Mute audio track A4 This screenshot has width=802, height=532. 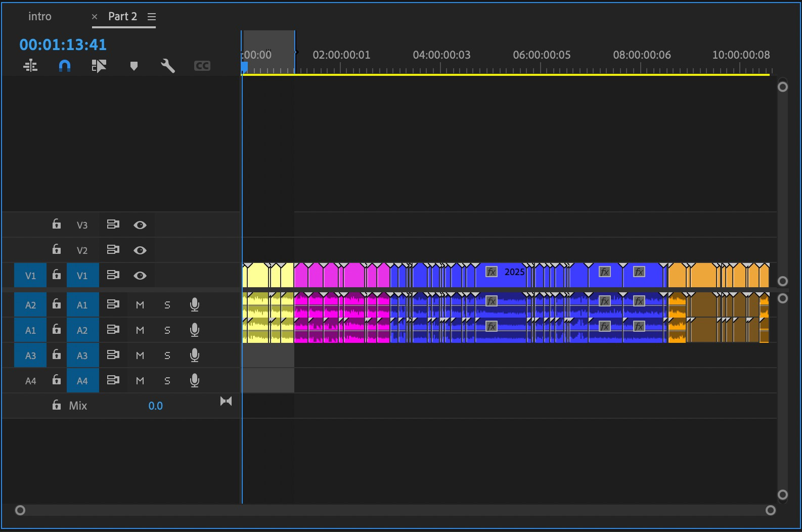[x=140, y=381]
